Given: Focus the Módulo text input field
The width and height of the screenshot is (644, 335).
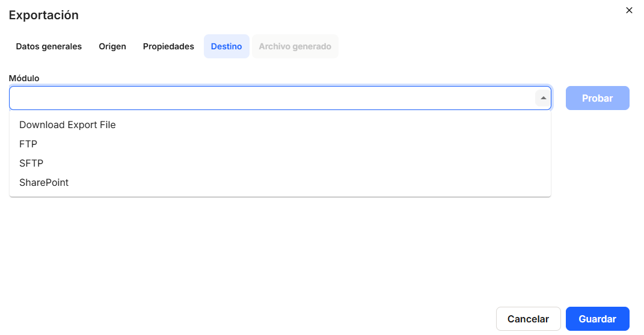Looking at the screenshot, I should pyautogui.click(x=271, y=98).
